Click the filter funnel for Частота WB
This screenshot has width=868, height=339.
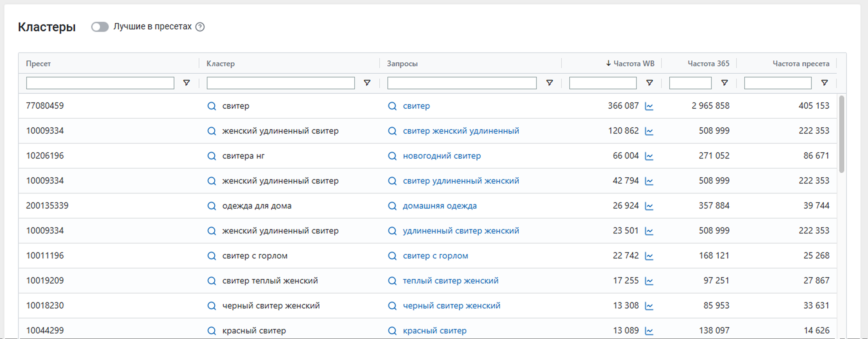[x=649, y=83]
